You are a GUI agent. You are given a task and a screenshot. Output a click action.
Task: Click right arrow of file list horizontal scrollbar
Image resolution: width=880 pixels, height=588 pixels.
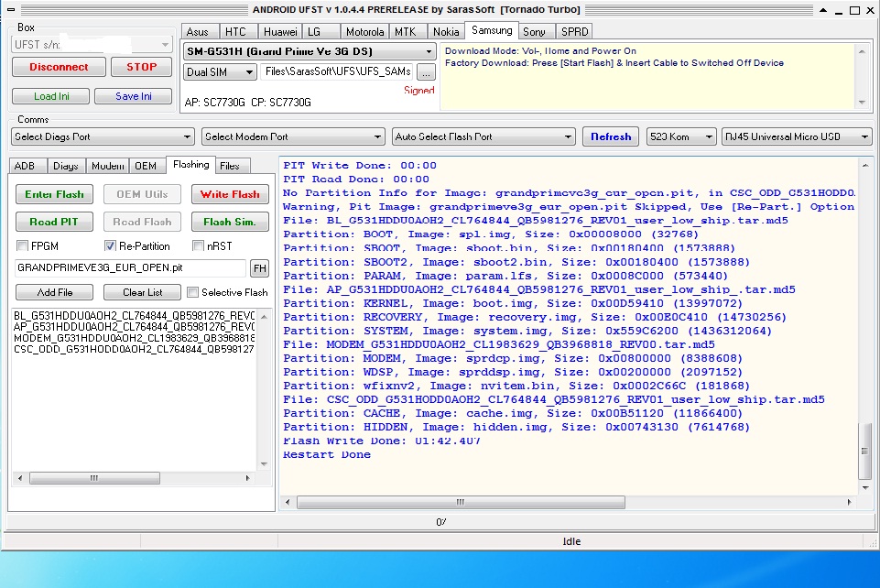pos(247,478)
